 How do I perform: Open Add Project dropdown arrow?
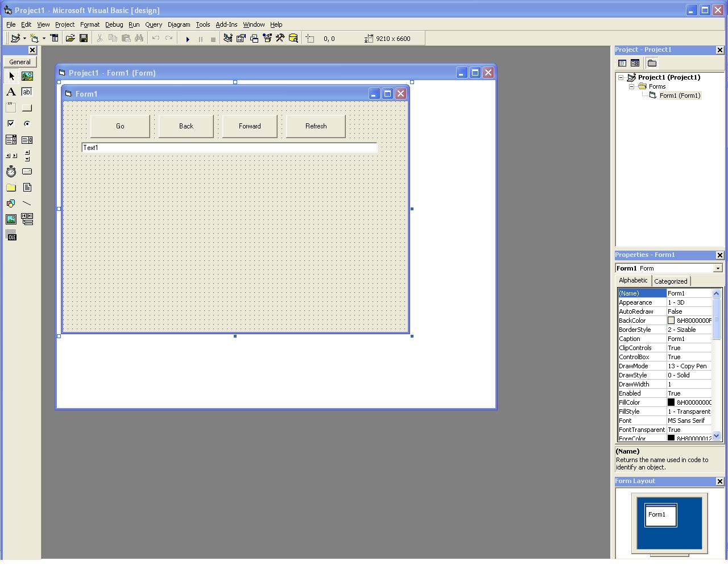(x=24, y=39)
